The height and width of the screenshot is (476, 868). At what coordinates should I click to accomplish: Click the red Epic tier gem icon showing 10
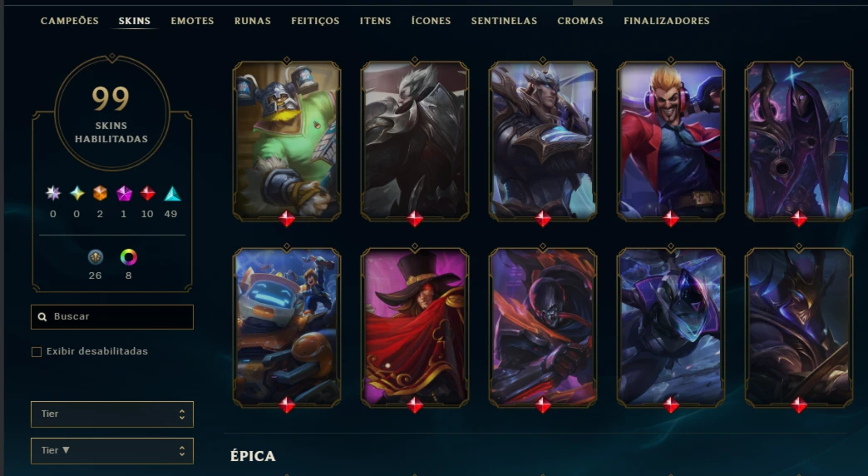(x=147, y=193)
